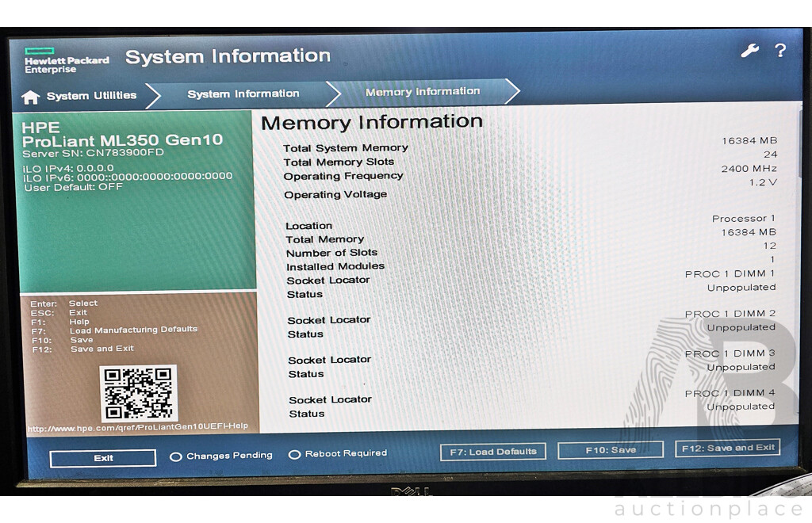Click the Exit button
Viewport: 812px width, 523px height.
pos(103,458)
